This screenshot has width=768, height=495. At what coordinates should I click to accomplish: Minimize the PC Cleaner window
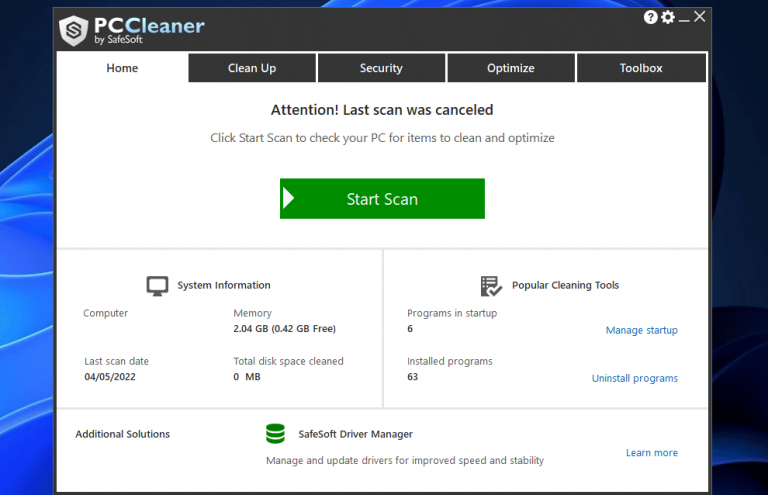click(684, 20)
